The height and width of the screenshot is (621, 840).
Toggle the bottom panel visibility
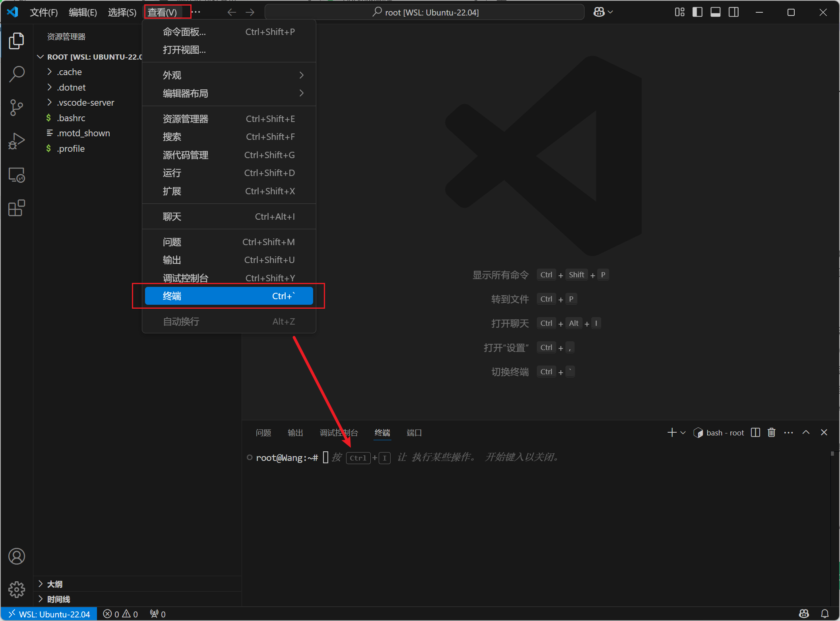pyautogui.click(x=715, y=12)
